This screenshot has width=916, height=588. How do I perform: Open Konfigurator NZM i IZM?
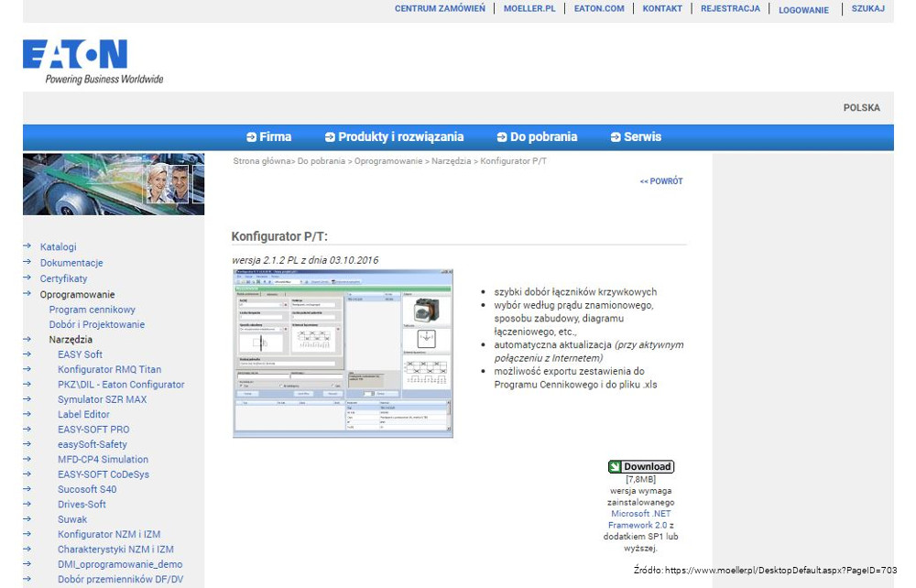click(109, 534)
